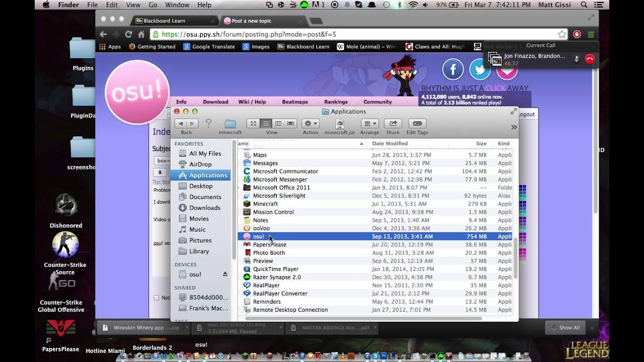Open the Window menu
This screenshot has width=644, height=362.
point(178,5)
